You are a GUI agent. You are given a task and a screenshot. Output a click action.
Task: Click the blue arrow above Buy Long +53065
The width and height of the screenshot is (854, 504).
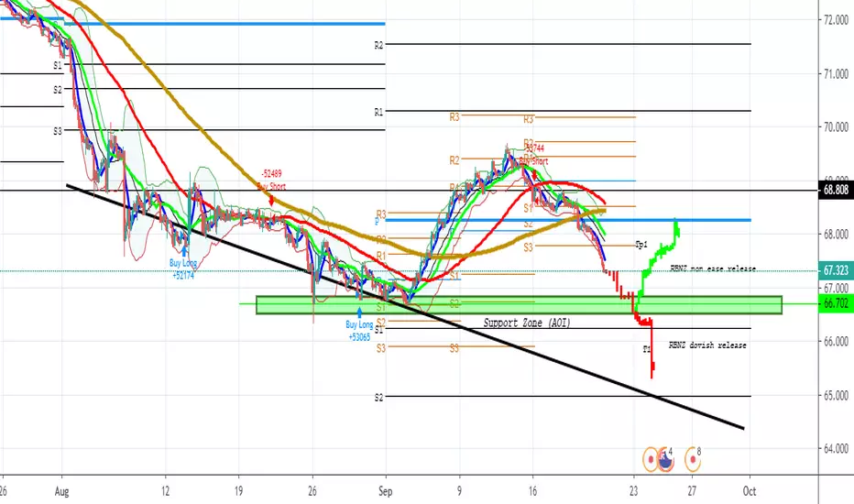359,312
